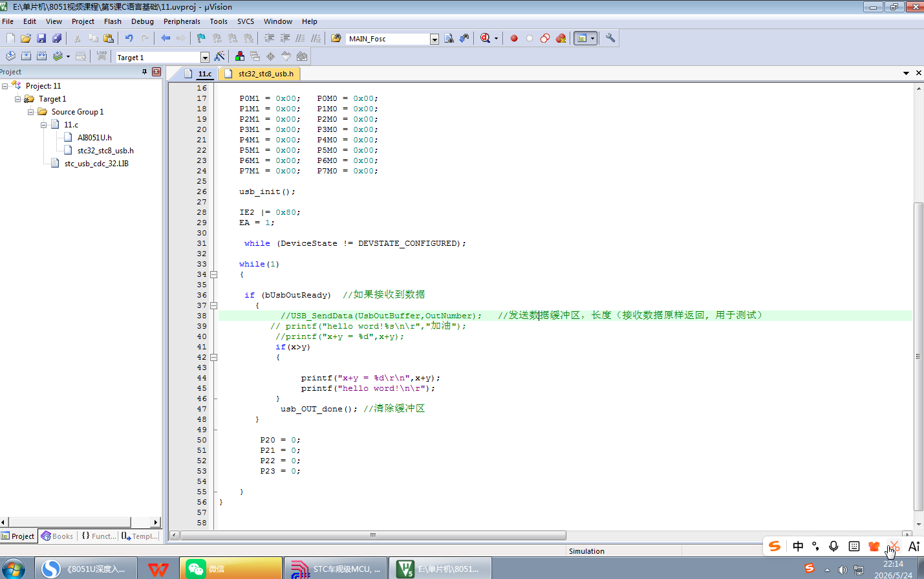Build target files icon
Image resolution: width=924 pixels, height=579 pixels.
click(x=26, y=56)
